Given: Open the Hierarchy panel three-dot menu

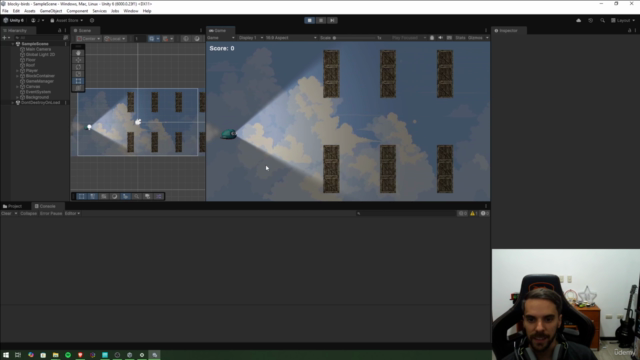Looking at the screenshot, I should [65, 31].
